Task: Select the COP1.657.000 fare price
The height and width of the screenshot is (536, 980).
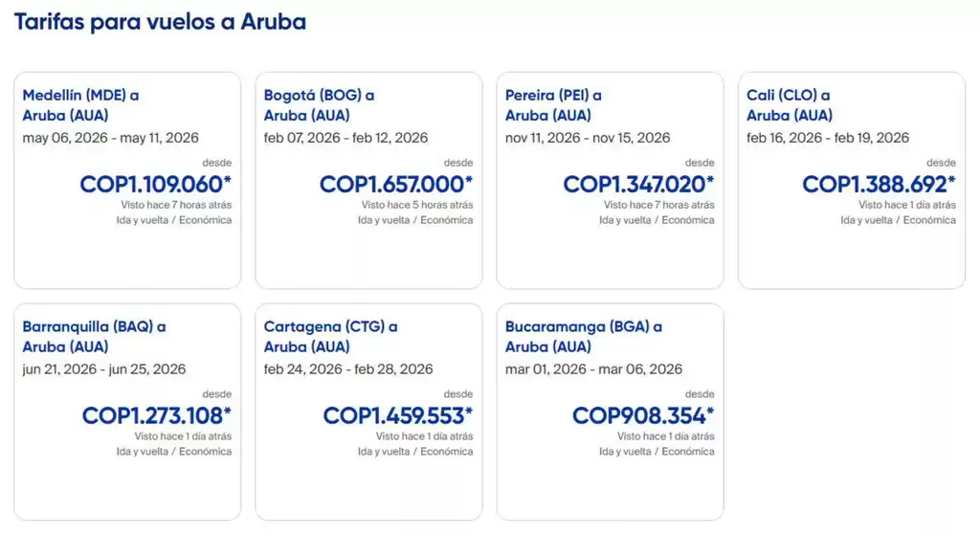Action: (396, 184)
